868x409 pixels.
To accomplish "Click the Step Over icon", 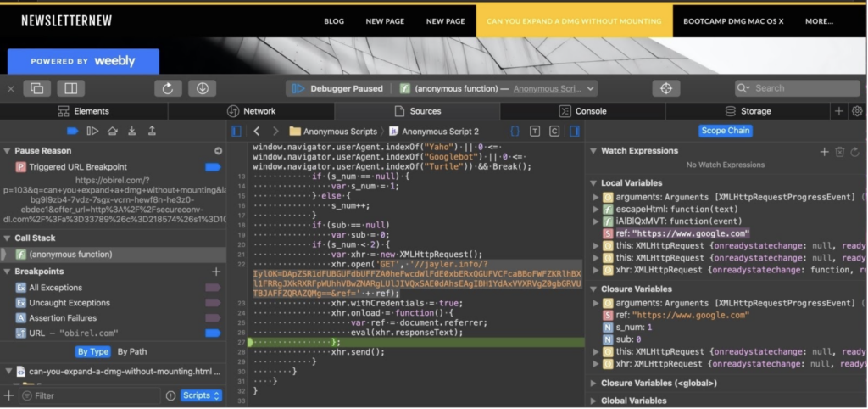I will click(x=113, y=131).
